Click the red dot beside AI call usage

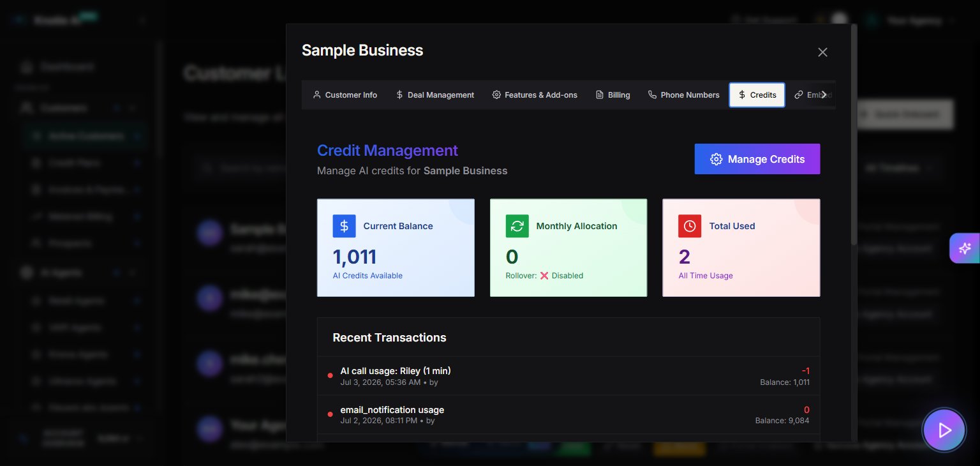point(330,375)
